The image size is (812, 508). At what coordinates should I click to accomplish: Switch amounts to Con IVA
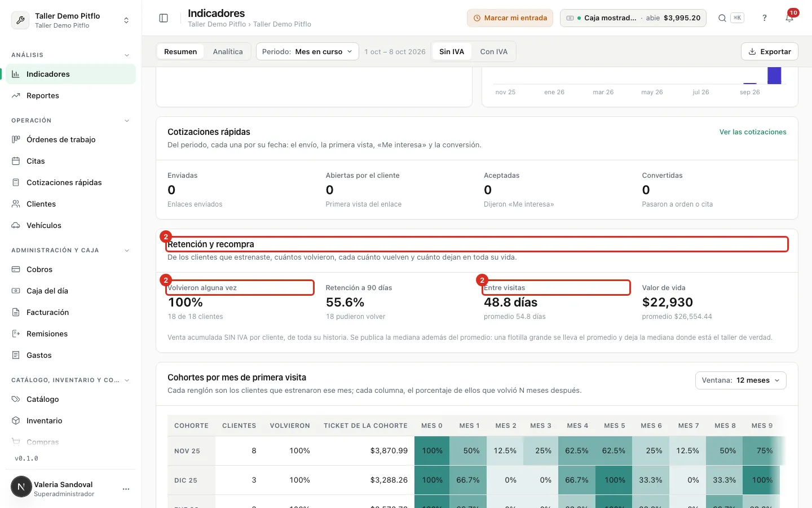click(x=494, y=51)
